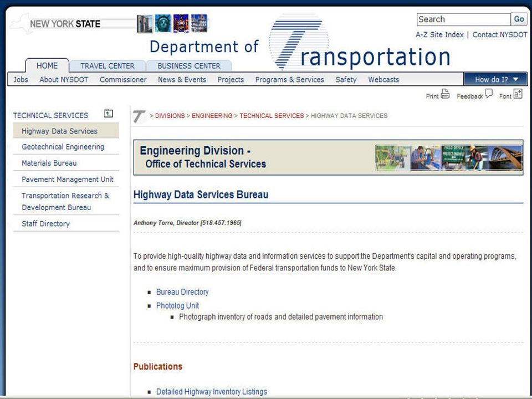
Task: Click the TECHNICAL SERVICES breadcrumb link
Action: [272, 116]
